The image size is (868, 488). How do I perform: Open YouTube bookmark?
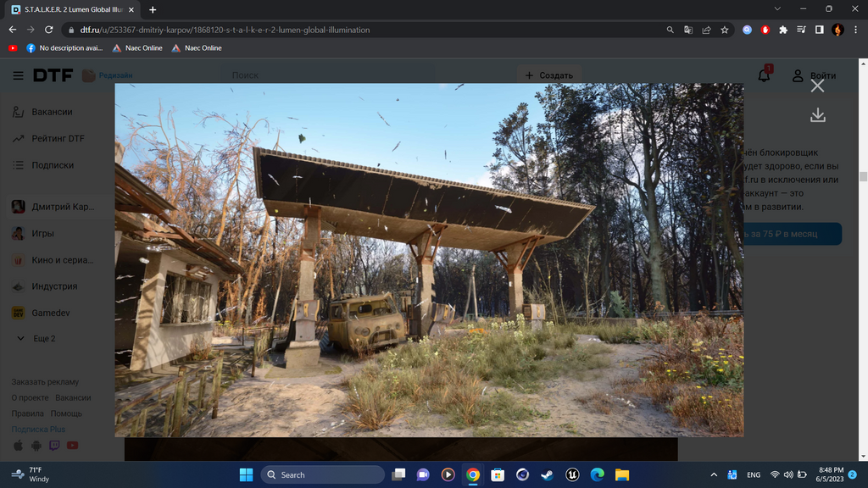[x=13, y=48]
